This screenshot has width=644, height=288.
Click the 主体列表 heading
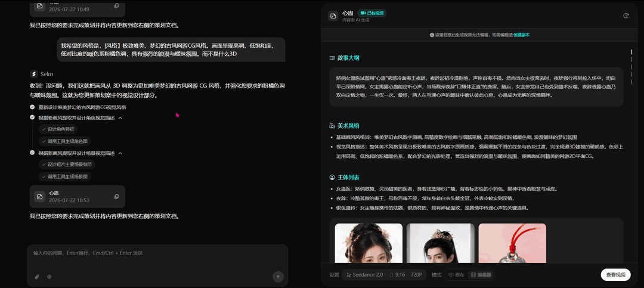pyautogui.click(x=348, y=178)
